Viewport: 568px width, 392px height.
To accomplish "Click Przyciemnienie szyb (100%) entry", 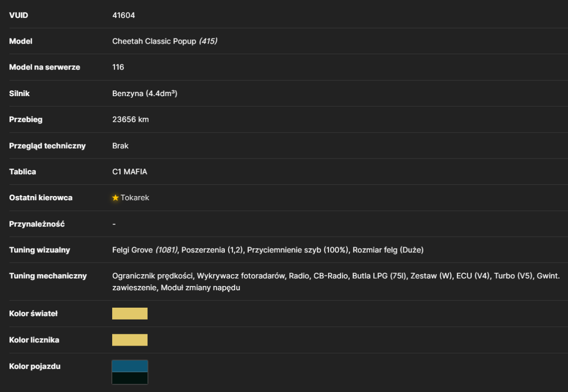I will 298,249.
